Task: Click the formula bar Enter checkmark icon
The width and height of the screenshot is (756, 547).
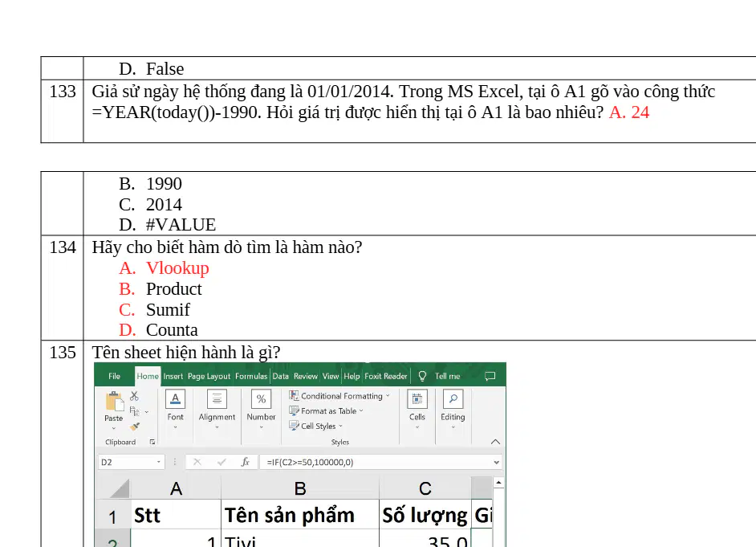Action: 222,462
